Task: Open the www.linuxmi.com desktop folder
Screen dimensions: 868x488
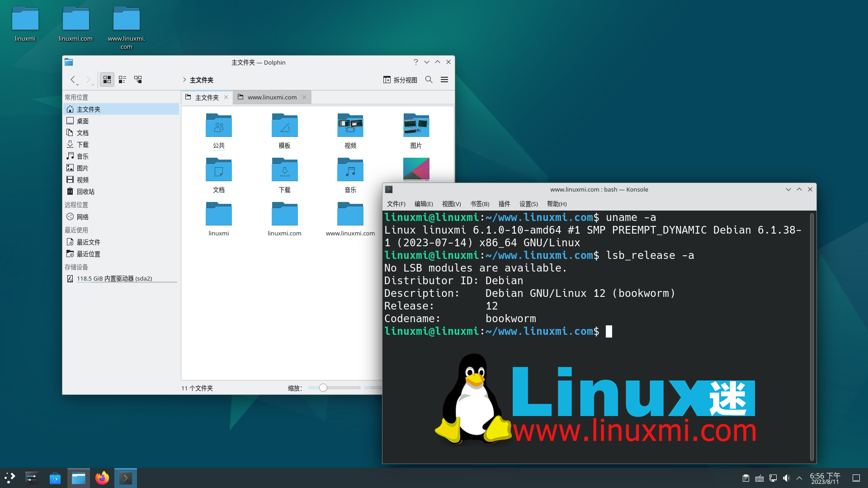Action: (x=127, y=28)
